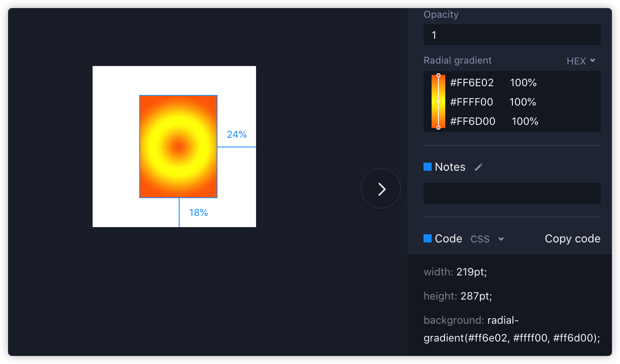Click the next arrow circle button
The image size is (620, 364).
381,188
